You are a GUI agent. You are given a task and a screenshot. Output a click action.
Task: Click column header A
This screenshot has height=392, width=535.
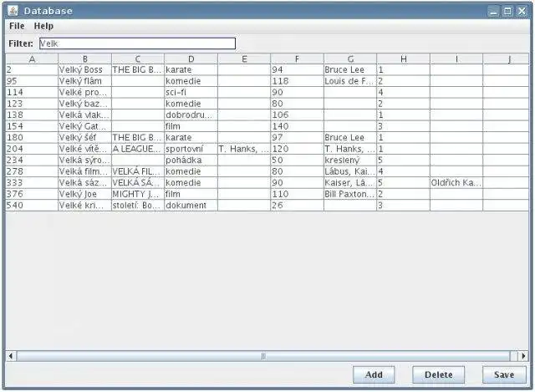tap(32, 59)
